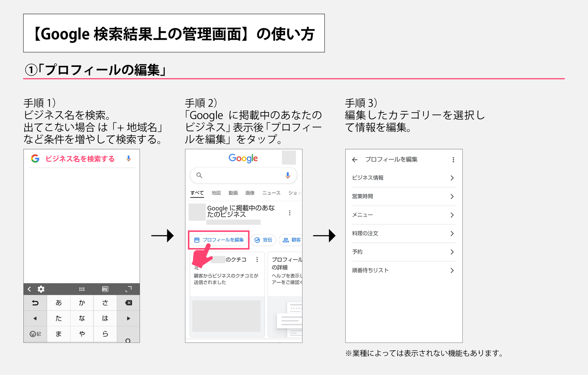The image size is (588, 375).
Task: Open three-dot menu beside Google に掲載中のあなたのビジネス
Action: pyautogui.click(x=290, y=213)
